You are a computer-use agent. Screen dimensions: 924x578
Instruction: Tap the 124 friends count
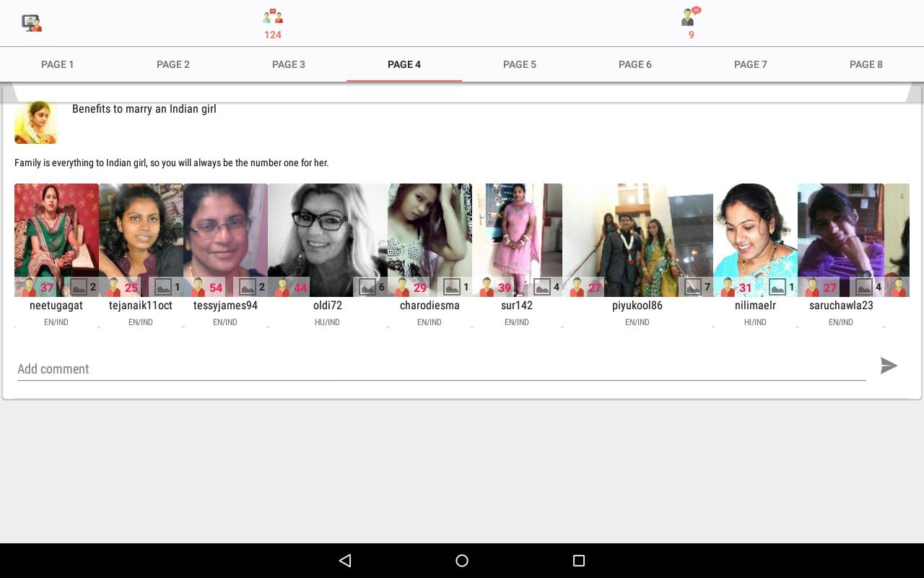pos(273,35)
